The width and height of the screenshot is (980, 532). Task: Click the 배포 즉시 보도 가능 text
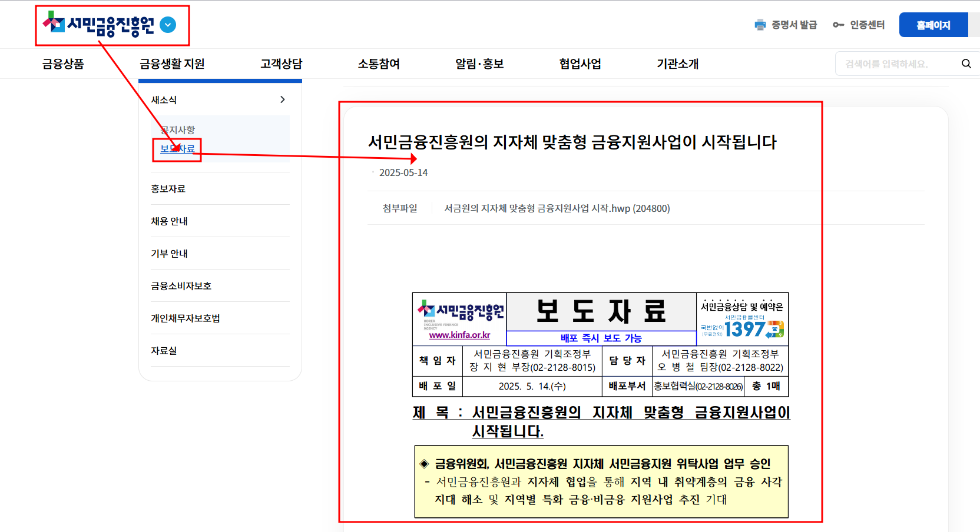[x=601, y=338]
